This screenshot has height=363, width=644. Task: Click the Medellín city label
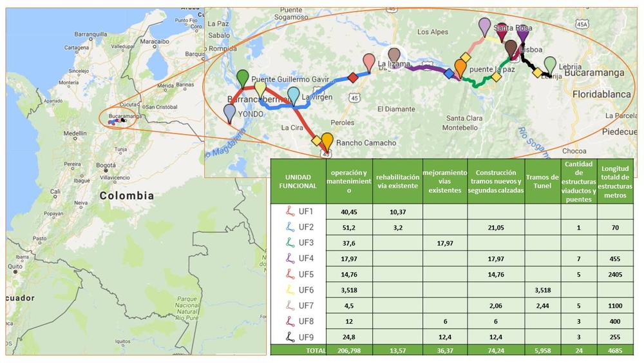(x=75, y=133)
